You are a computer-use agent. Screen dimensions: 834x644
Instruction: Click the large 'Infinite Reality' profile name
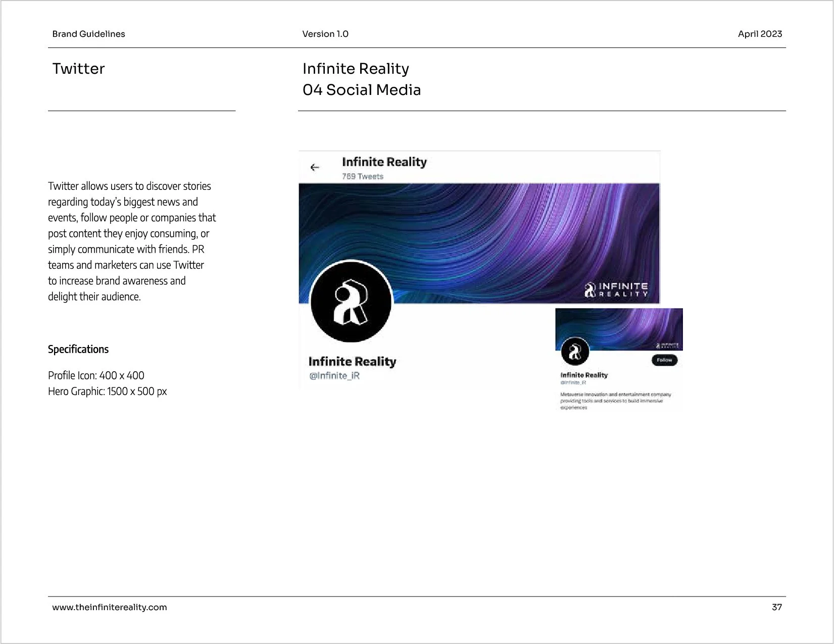tap(352, 362)
